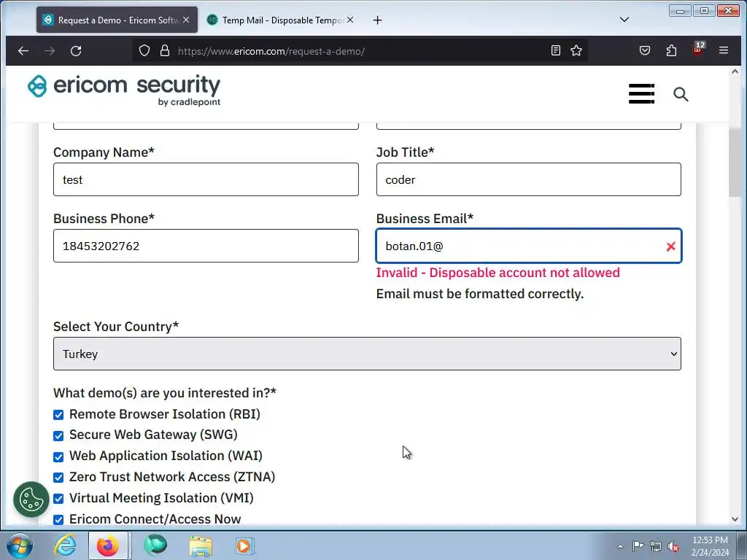747x560 pixels.
Task: Close the Temp Mail tab
Action: 350,20
